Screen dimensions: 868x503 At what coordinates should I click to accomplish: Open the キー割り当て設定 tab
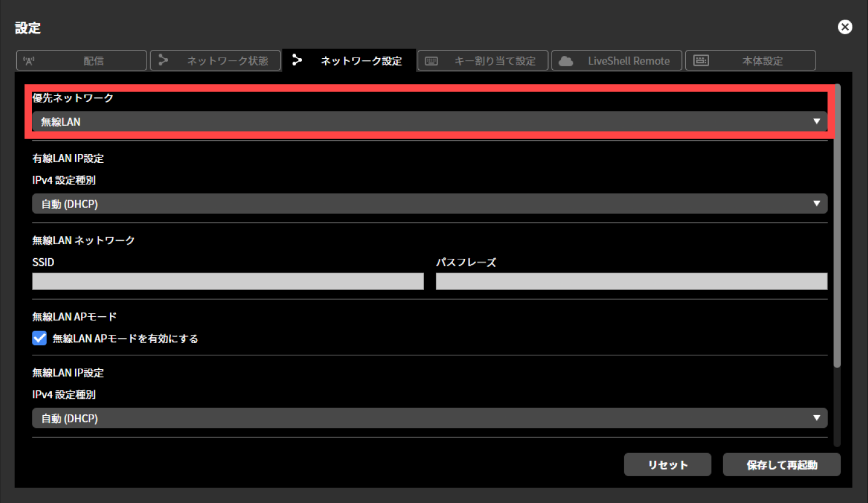point(482,60)
